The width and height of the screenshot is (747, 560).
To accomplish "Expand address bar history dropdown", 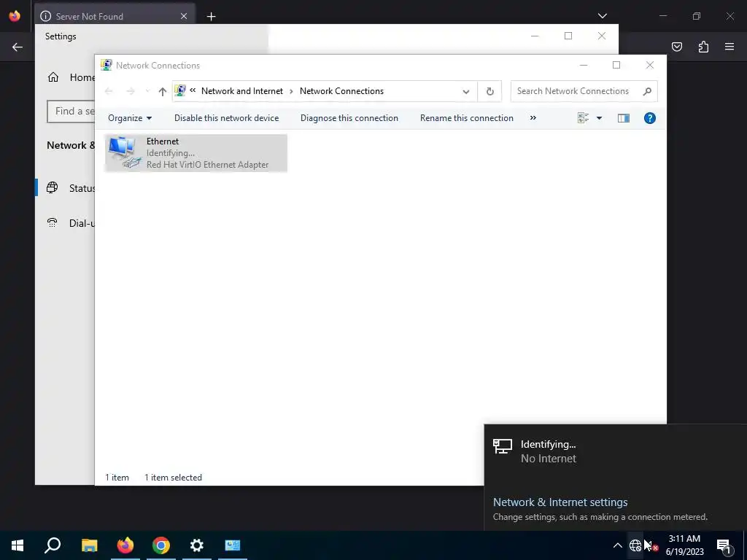I will (x=466, y=91).
